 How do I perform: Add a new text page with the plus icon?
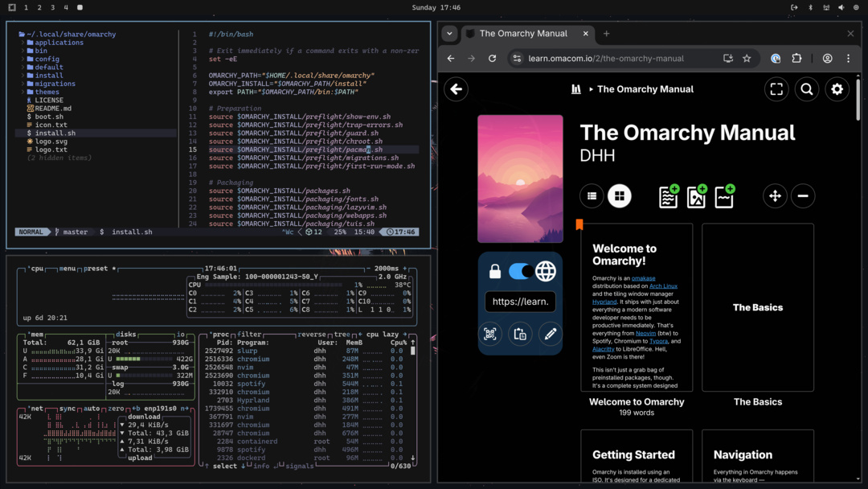click(x=668, y=195)
